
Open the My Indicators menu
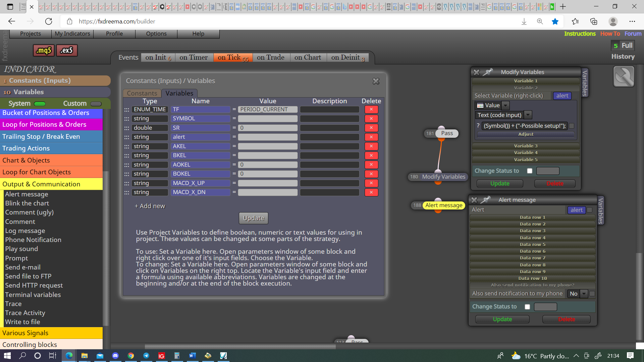tap(72, 34)
